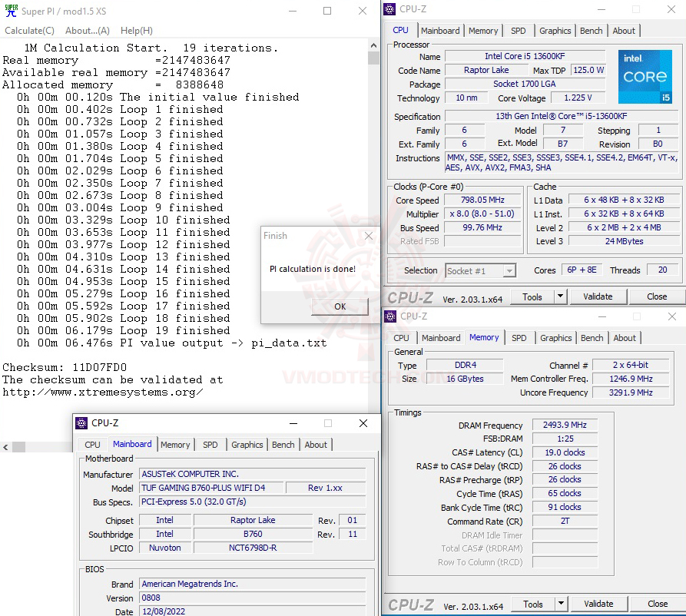Click LPCIO model NCT6798D-R field

click(253, 548)
